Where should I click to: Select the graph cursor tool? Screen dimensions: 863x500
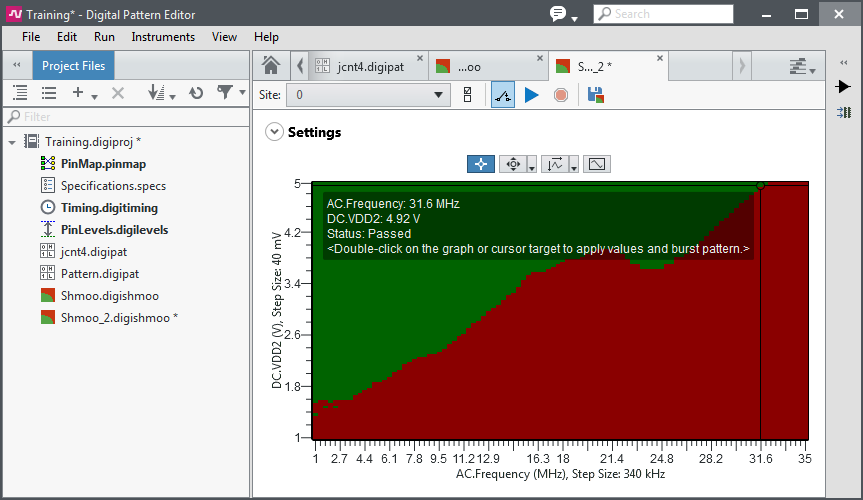click(x=480, y=164)
